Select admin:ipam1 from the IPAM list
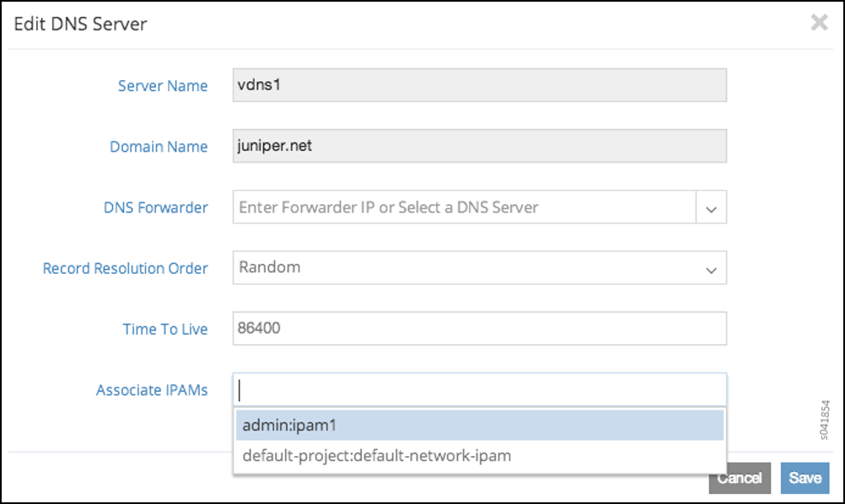This screenshot has height=504, width=845. point(479,426)
